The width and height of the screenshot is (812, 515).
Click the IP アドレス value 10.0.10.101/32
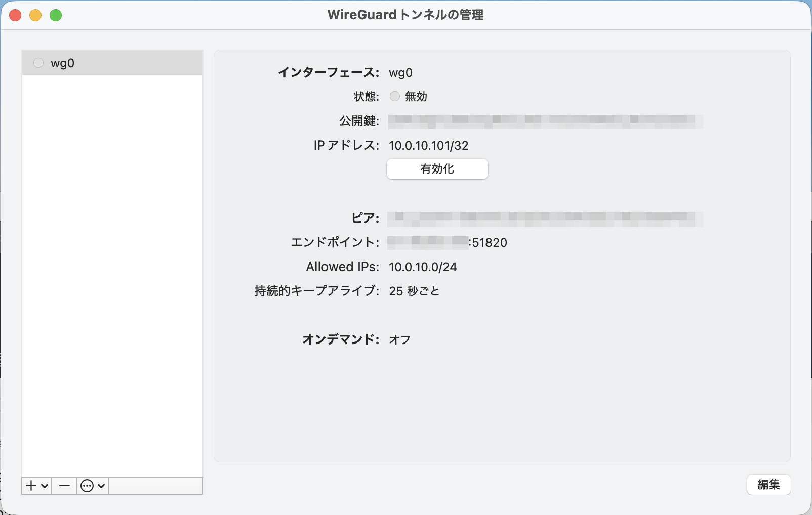[x=428, y=146]
